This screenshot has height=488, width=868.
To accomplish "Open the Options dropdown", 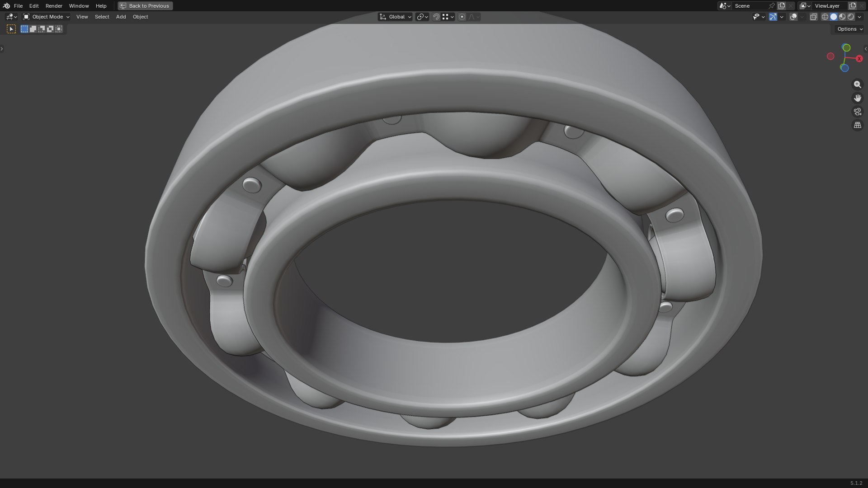I will click(x=850, y=29).
